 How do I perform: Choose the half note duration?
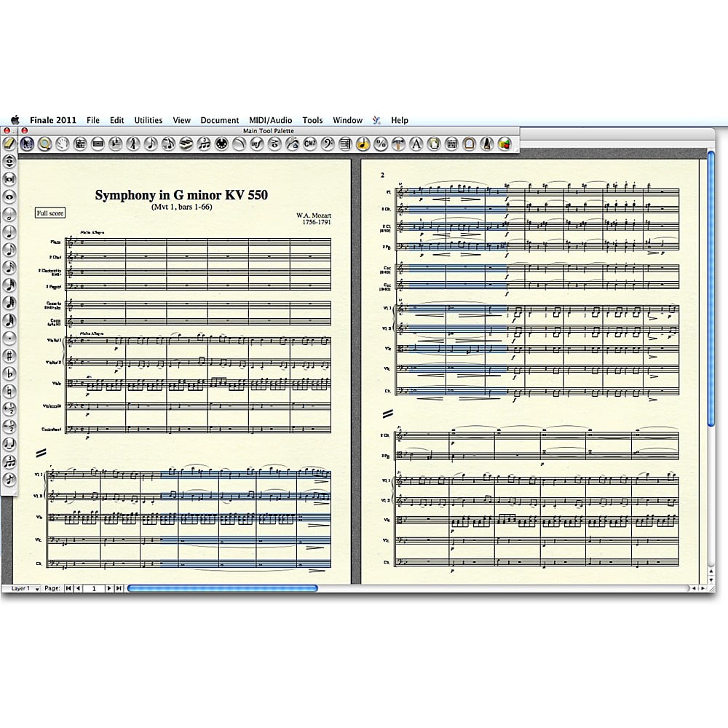point(9,214)
